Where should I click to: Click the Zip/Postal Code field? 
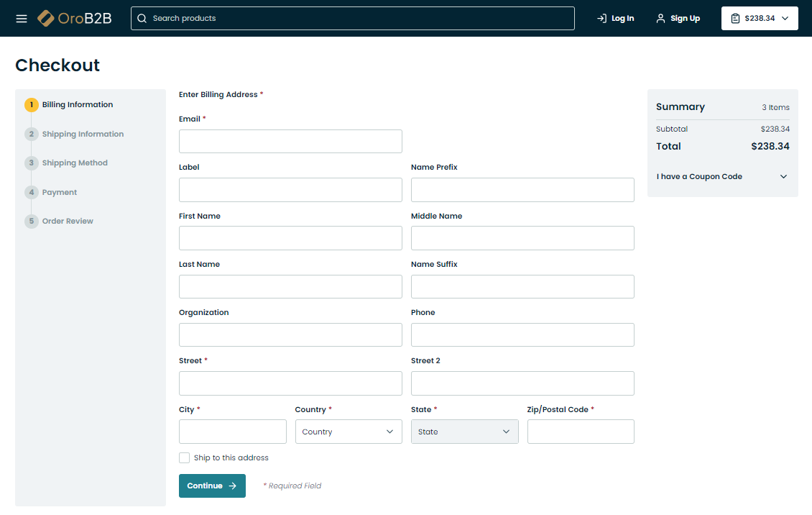(x=581, y=432)
